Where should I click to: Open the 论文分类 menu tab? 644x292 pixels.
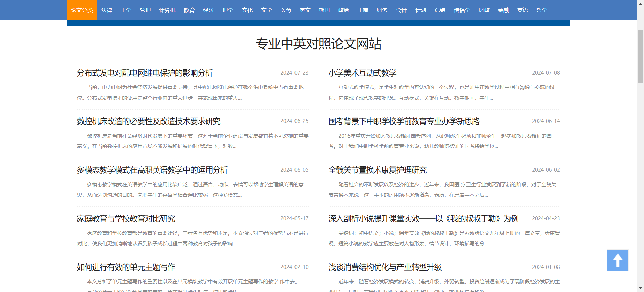[x=82, y=10]
